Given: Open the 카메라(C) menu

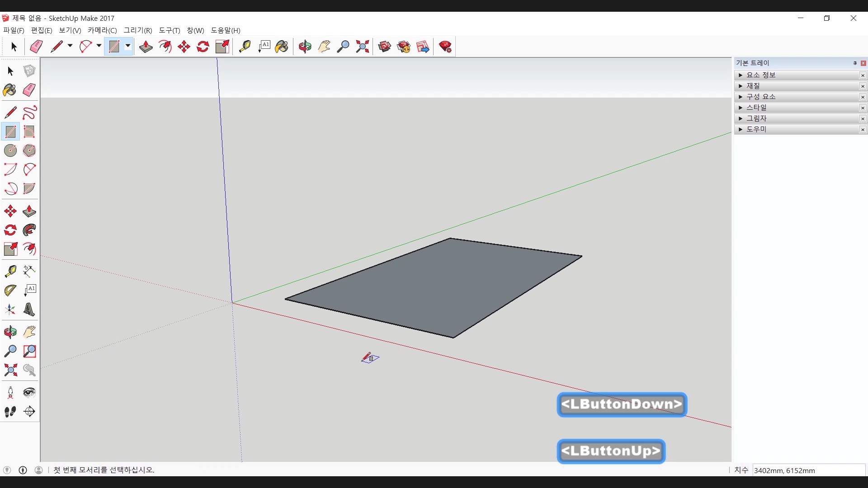Looking at the screenshot, I should (x=102, y=30).
